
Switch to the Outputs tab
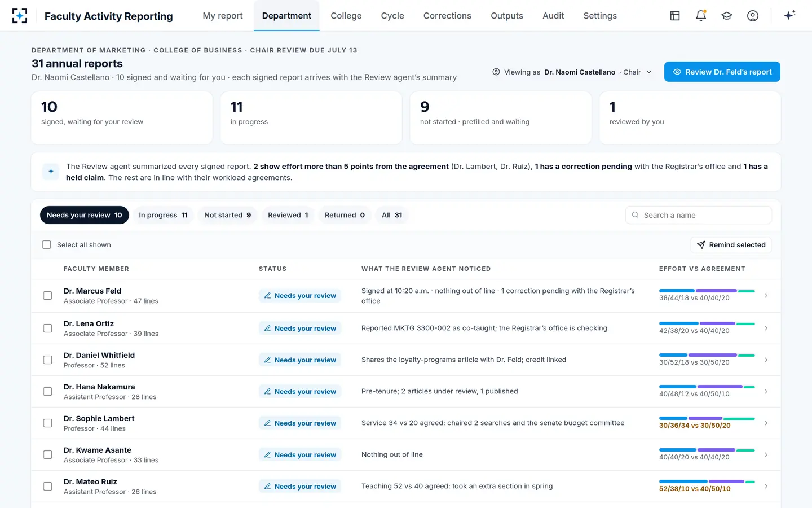[507, 16]
